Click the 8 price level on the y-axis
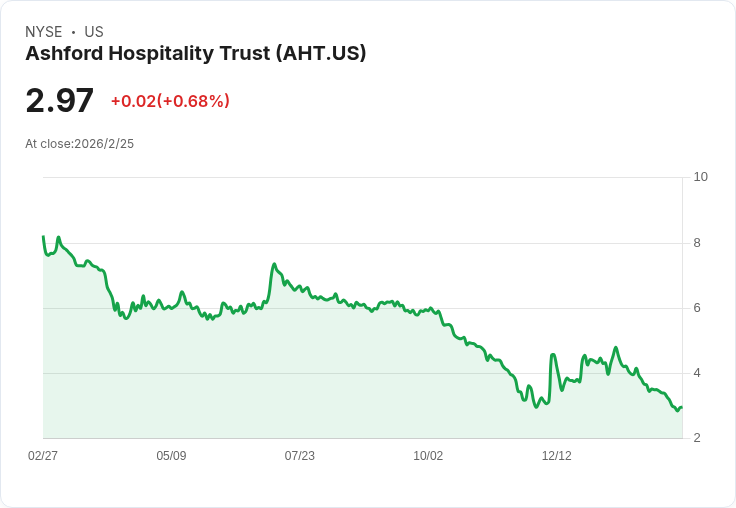 (x=697, y=243)
